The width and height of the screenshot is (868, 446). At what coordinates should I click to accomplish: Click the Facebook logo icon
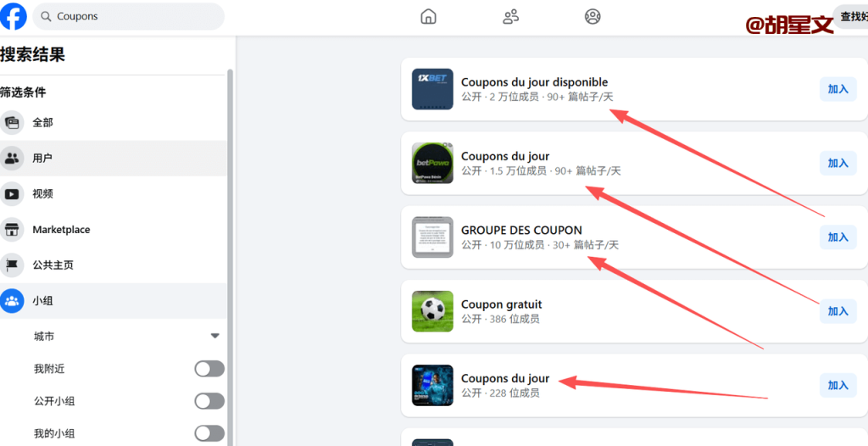click(x=13, y=16)
